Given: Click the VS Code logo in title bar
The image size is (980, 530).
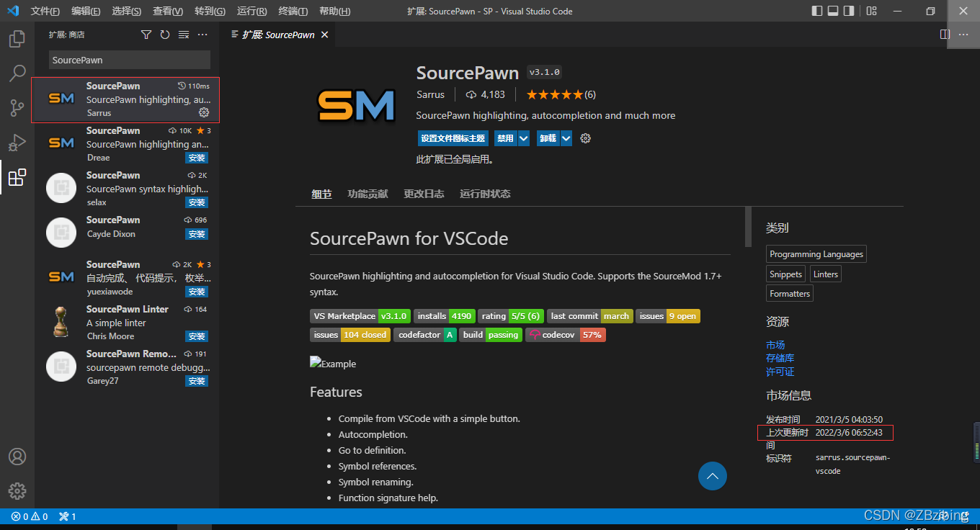Looking at the screenshot, I should 13,11.
